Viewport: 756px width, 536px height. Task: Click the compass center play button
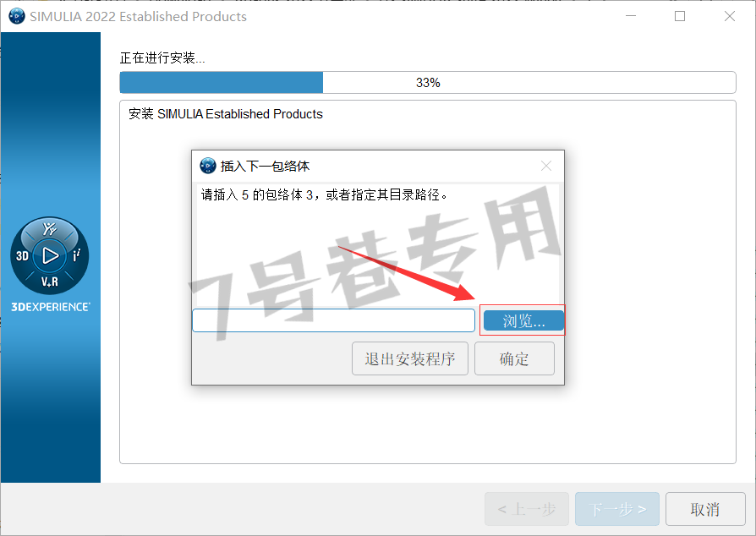tap(50, 255)
